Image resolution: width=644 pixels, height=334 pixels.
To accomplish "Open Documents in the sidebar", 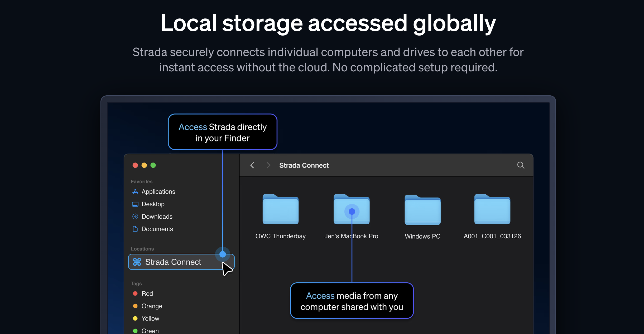I will click(157, 229).
